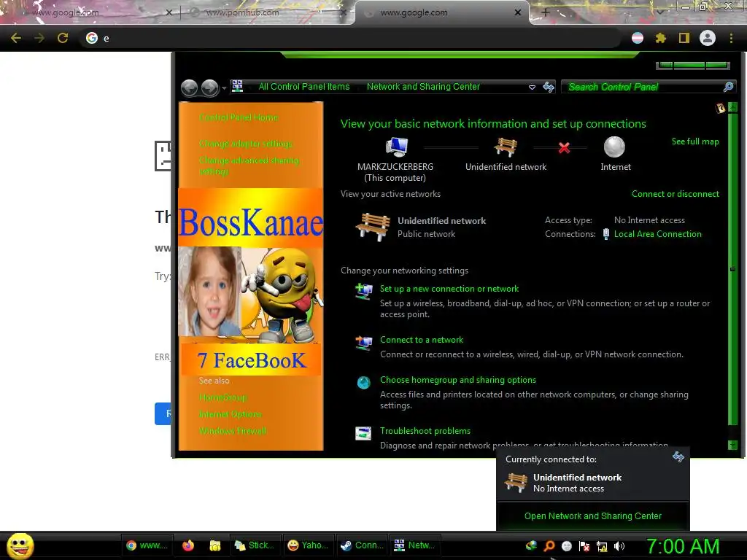The width and height of the screenshot is (747, 560).
Task: Open recent pages dropdown next to forward arrow
Action: coord(224,88)
